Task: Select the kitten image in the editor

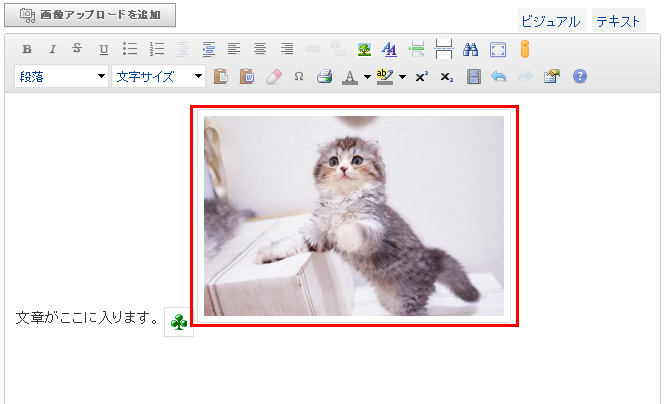Action: point(354,216)
